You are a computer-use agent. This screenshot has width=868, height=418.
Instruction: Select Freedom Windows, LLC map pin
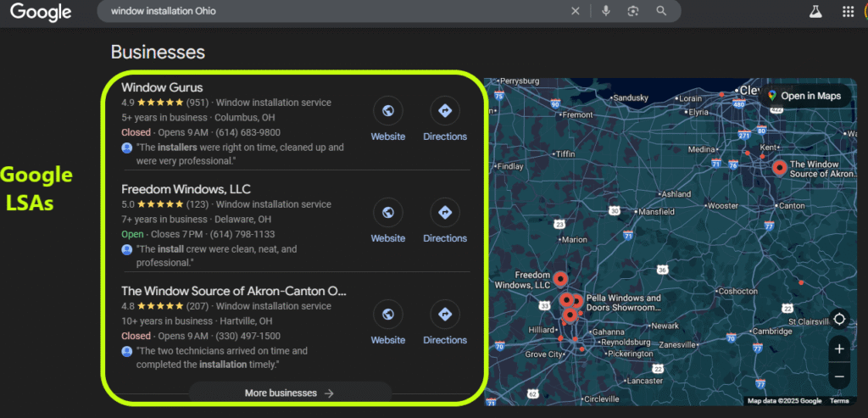pos(560,280)
